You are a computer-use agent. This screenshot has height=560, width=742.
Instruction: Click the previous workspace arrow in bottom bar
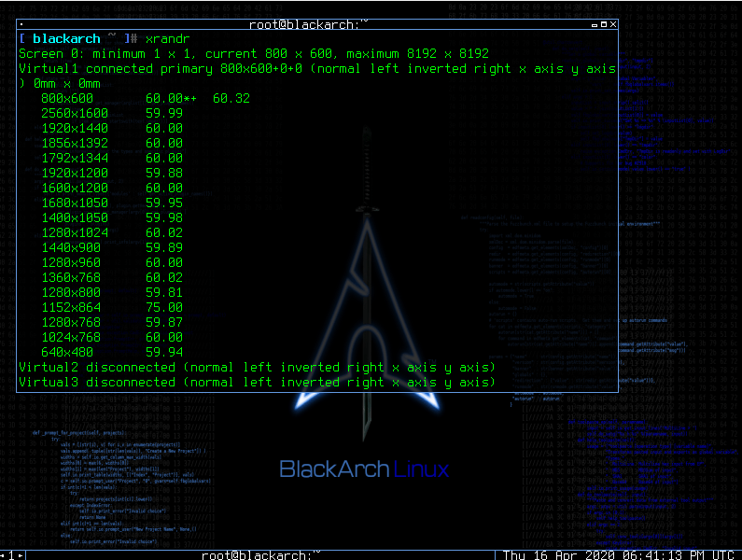(3, 555)
